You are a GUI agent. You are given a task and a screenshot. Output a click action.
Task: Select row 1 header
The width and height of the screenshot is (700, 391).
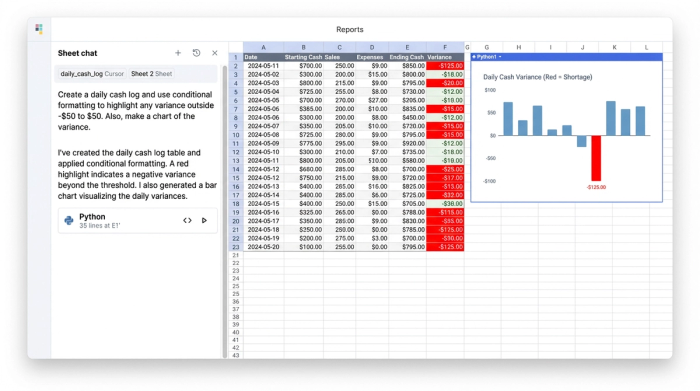236,57
